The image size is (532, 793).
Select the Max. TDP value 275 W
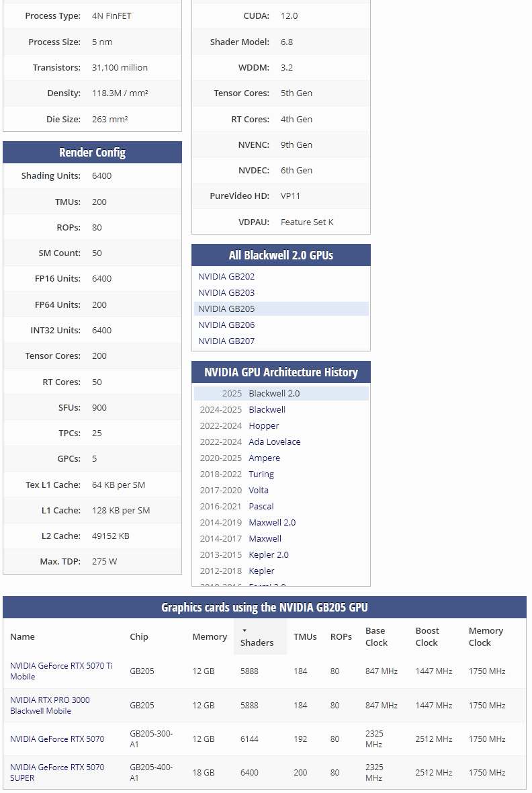coord(104,562)
